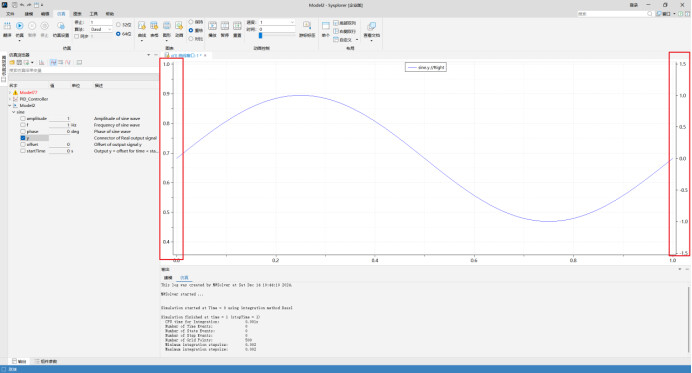Click the export result icon in browser toolbar
692x373 pixels.
[27, 63]
